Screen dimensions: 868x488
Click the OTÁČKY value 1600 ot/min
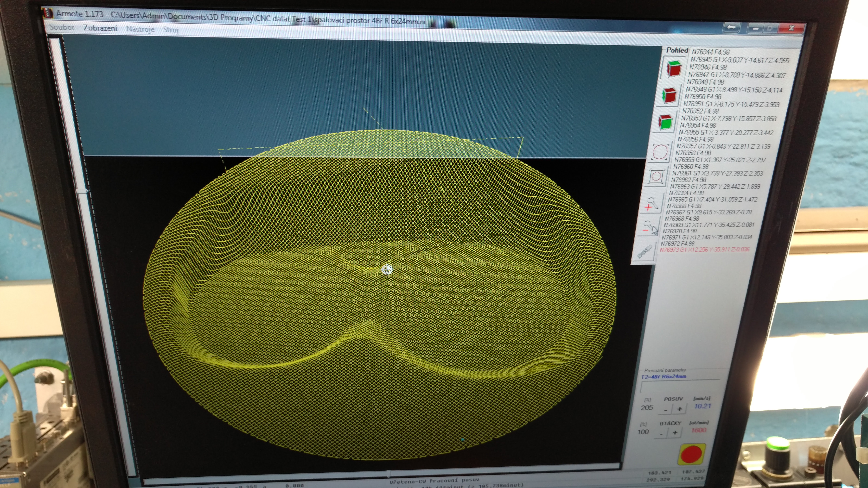[699, 430]
